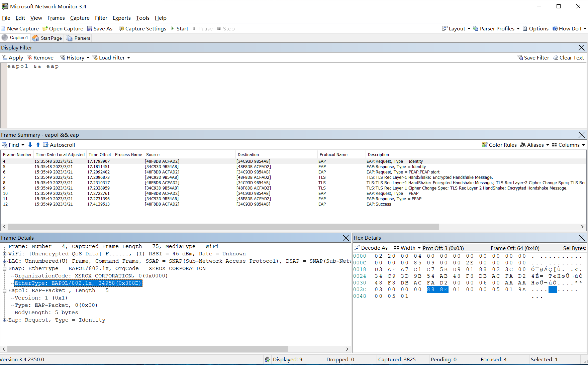Expand the Eap Request node
Image resolution: width=588 pixels, height=365 pixels.
[x=5, y=320]
